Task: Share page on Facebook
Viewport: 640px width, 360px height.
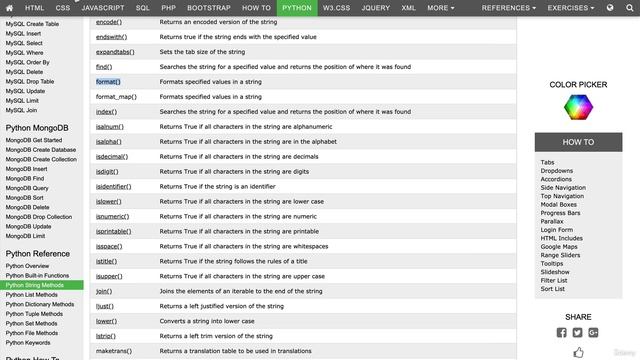Action: (562, 333)
